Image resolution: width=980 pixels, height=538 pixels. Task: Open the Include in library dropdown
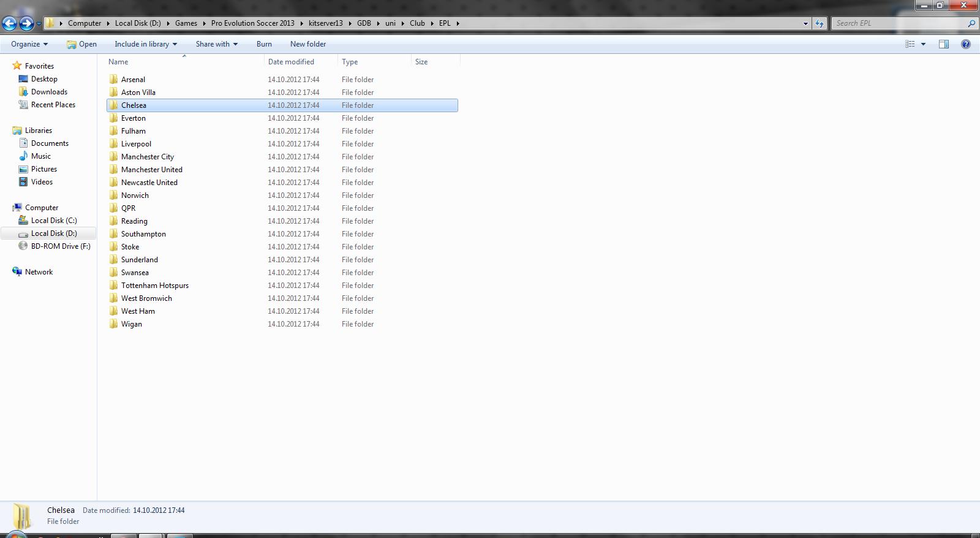point(146,44)
